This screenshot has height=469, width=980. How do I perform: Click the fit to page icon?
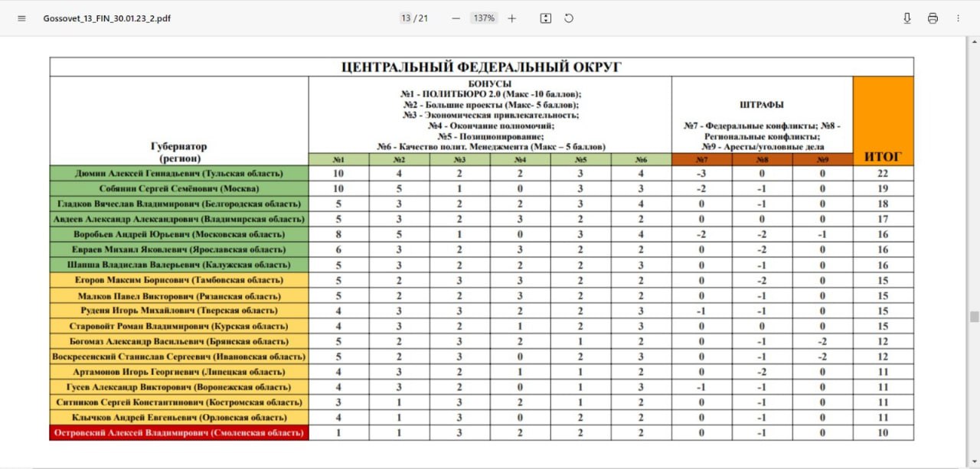[545, 18]
